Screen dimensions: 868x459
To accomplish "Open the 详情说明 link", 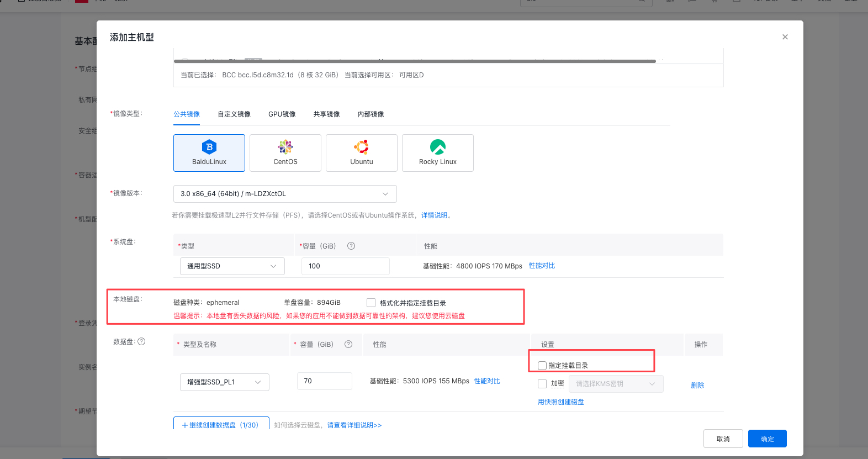I will [x=435, y=215].
